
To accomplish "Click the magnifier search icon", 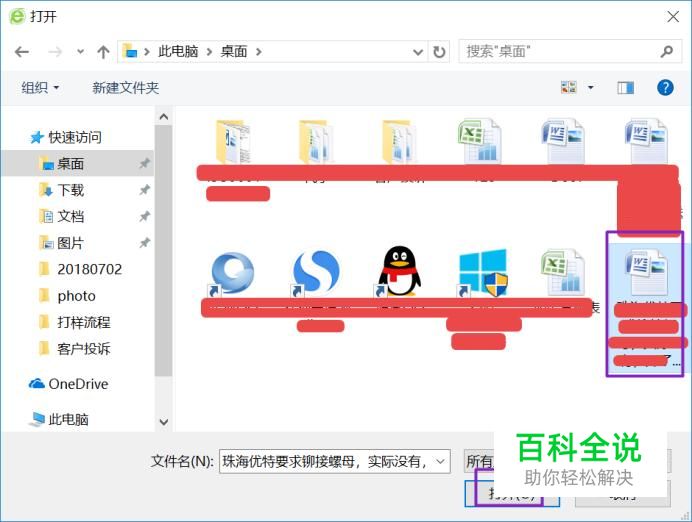I will [x=666, y=52].
